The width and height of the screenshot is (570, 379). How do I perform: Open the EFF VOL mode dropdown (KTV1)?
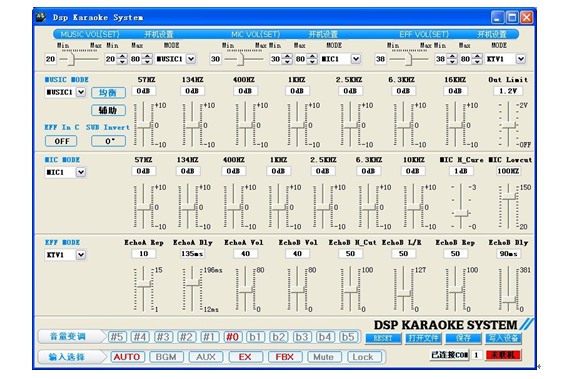coord(521,59)
